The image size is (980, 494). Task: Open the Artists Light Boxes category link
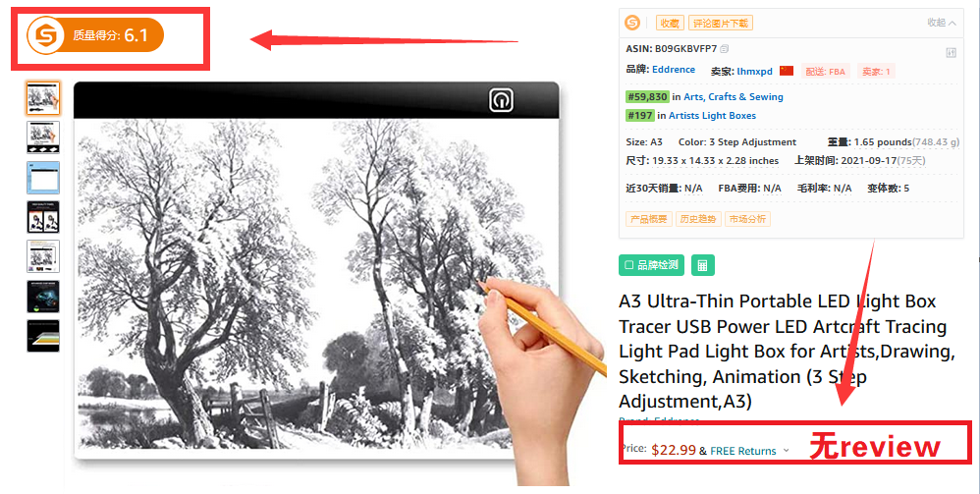[712, 116]
